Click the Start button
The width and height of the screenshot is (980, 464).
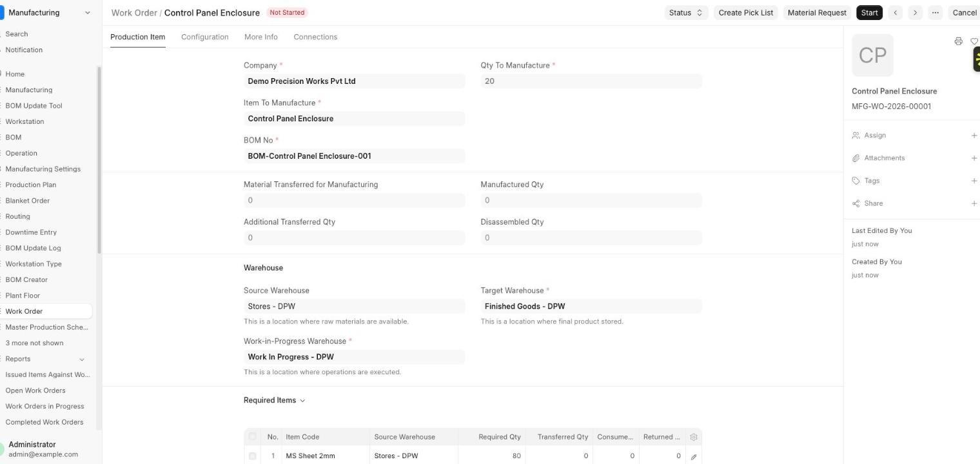869,12
